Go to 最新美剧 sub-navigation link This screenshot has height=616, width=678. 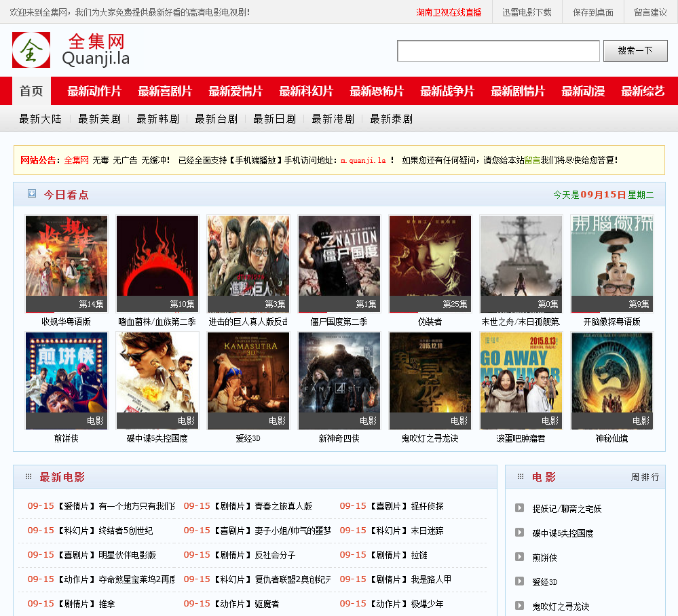(x=100, y=119)
